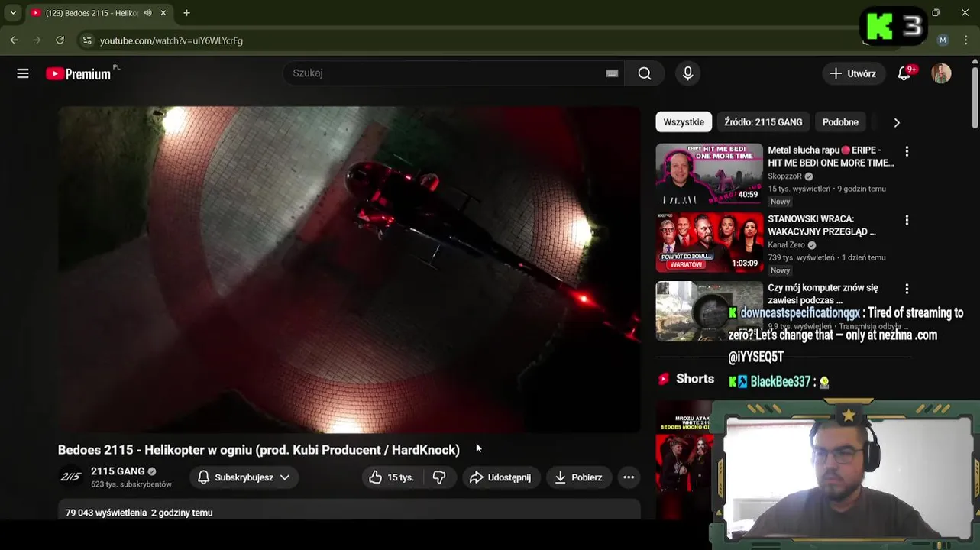Image resolution: width=980 pixels, height=550 pixels.
Task: Expand description at 79 043 wyświetlenia
Action: click(x=349, y=510)
